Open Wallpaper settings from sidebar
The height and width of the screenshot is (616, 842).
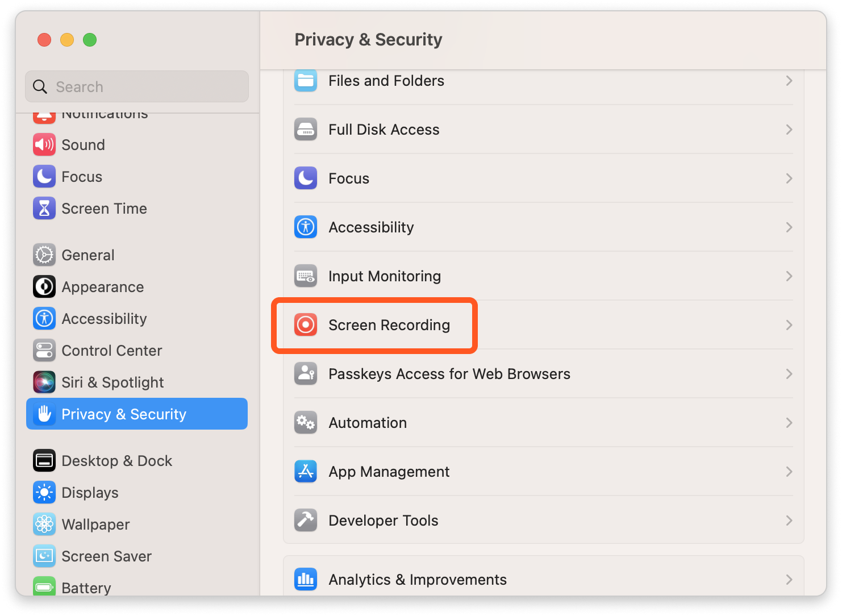95,524
